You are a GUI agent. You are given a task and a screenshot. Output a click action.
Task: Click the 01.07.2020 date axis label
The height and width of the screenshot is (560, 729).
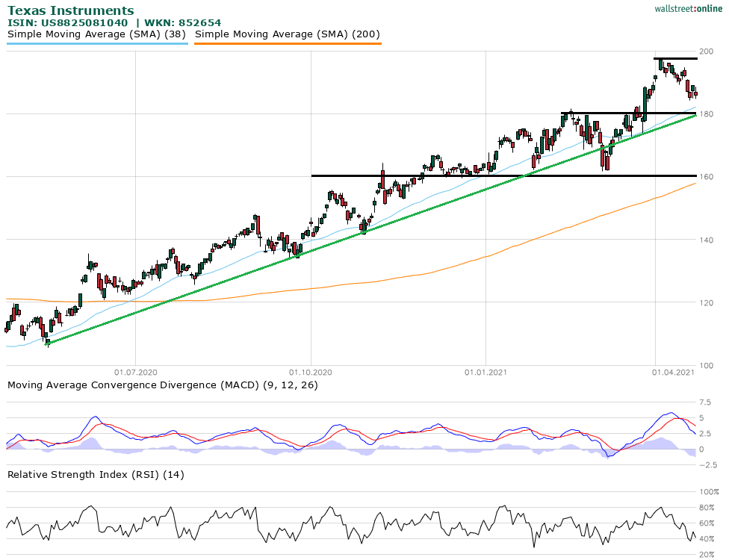click(135, 371)
